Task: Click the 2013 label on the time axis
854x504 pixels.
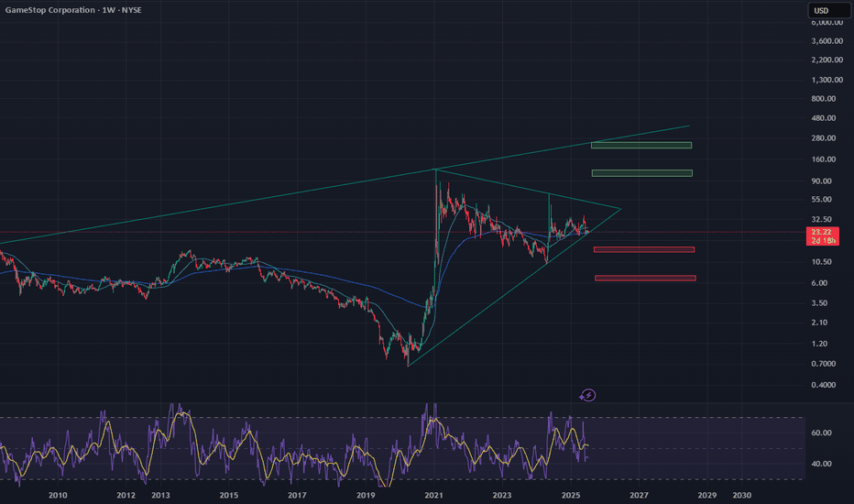Action: click(x=160, y=495)
